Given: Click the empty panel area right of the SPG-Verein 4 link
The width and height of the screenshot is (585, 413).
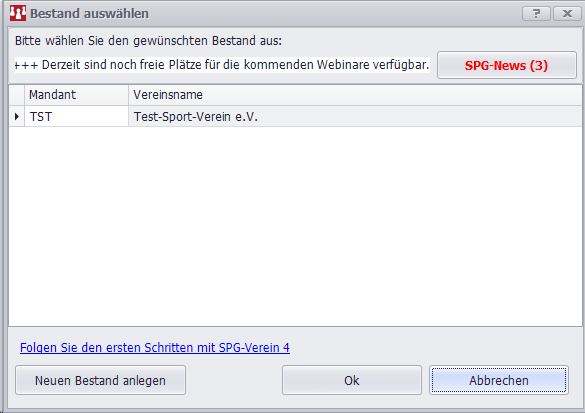Looking at the screenshot, I should click(433, 347).
